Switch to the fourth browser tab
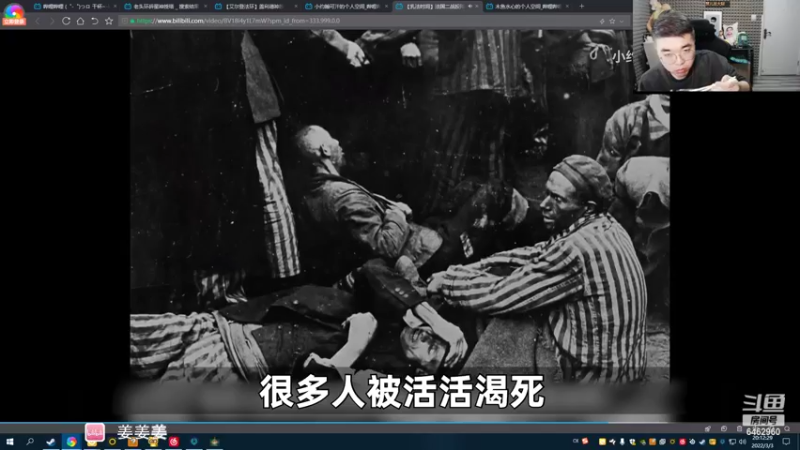The width and height of the screenshot is (800, 450). pyautogui.click(x=346, y=6)
